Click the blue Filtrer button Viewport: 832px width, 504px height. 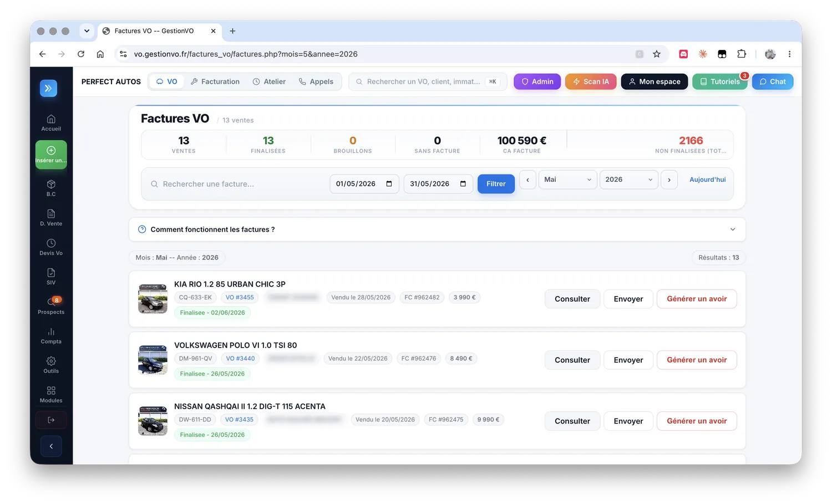pos(496,184)
